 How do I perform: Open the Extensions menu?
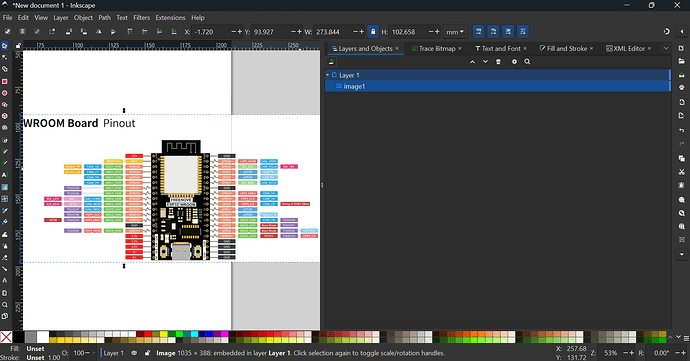(x=170, y=18)
